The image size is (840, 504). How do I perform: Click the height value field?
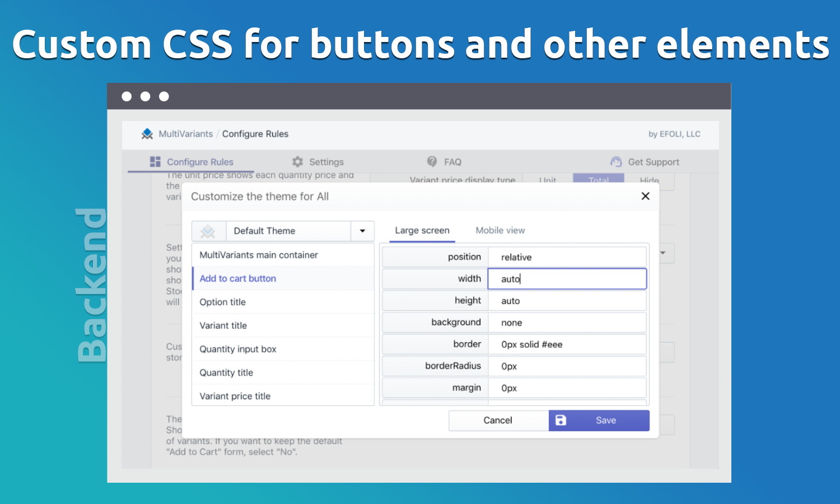pos(567,301)
